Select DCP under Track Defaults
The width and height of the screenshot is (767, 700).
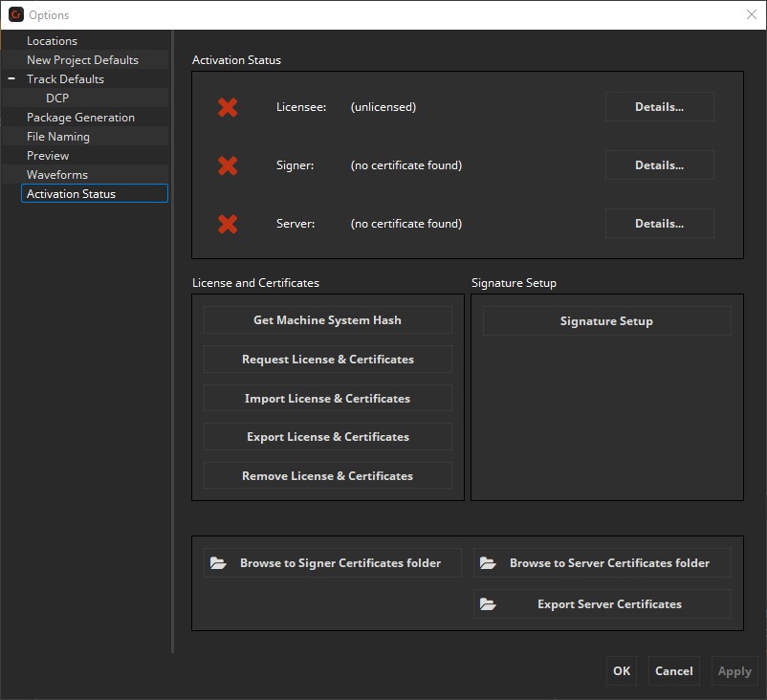(57, 98)
